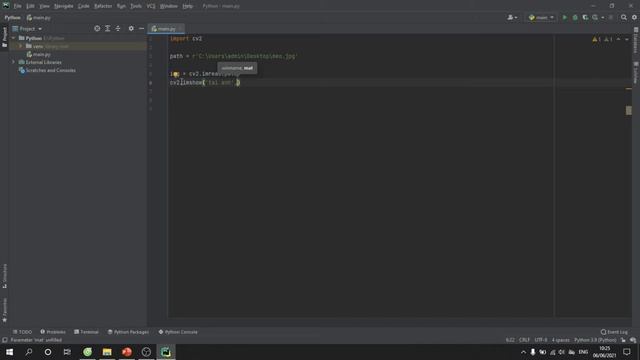Close the main.py editor tab
This screenshot has width=640, height=360.
tap(180, 29)
